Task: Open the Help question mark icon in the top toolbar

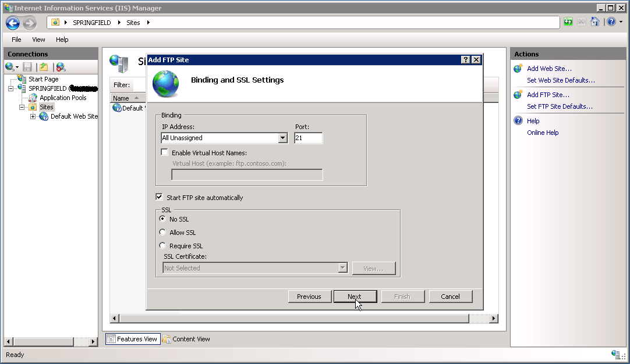Action: tap(611, 22)
